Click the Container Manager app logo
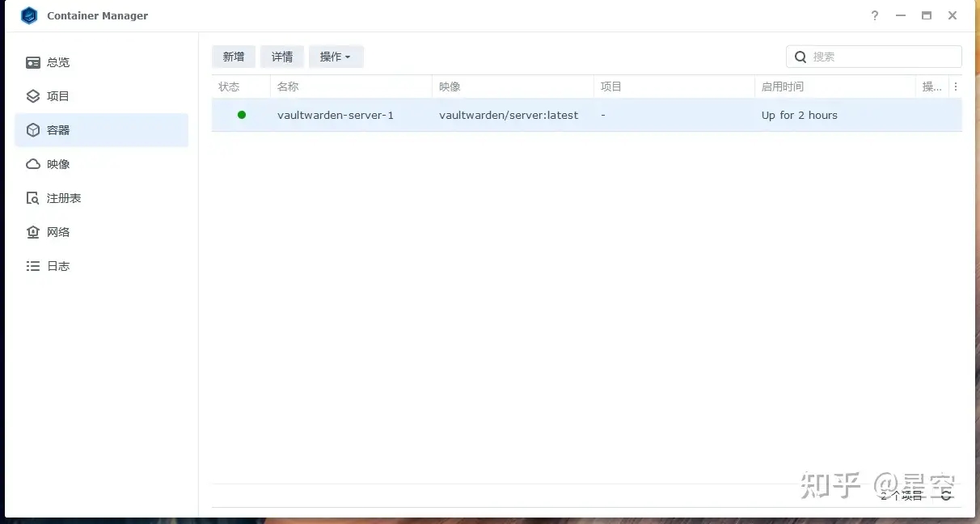The height and width of the screenshot is (524, 980). click(x=29, y=16)
